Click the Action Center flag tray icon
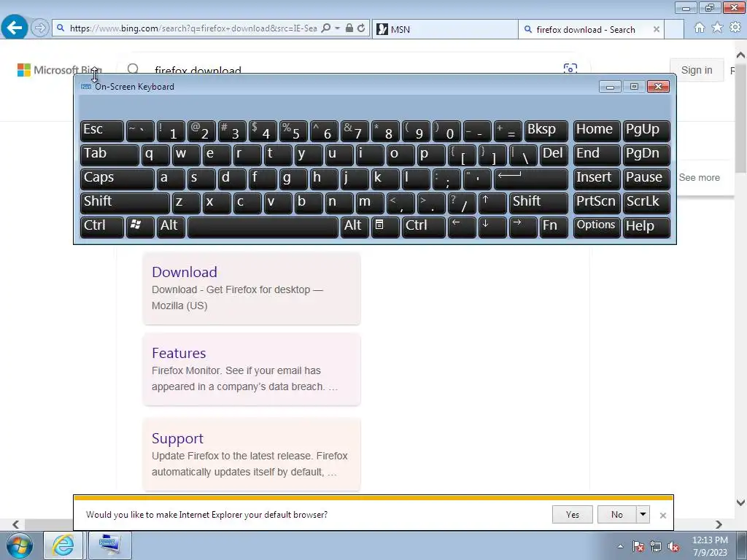 (638, 546)
